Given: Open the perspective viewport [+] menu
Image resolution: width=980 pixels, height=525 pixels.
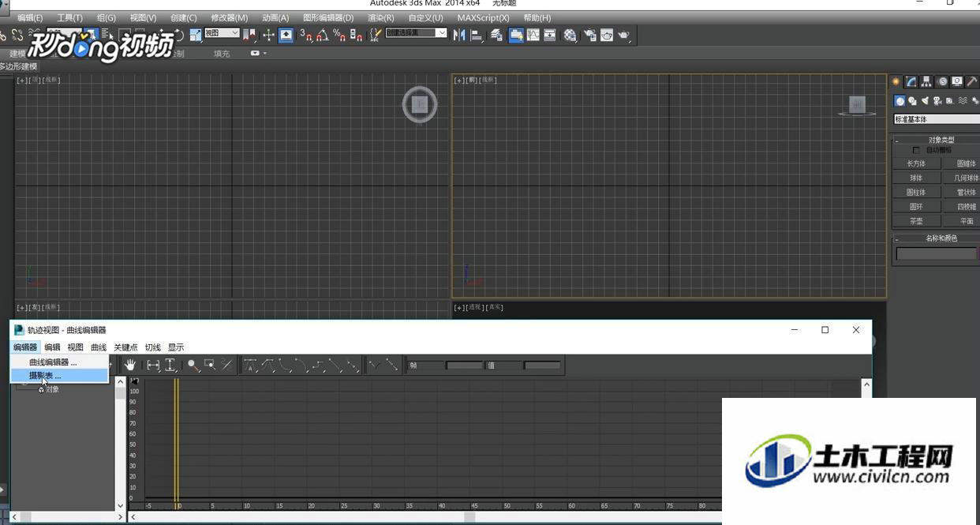Looking at the screenshot, I should click(460, 307).
